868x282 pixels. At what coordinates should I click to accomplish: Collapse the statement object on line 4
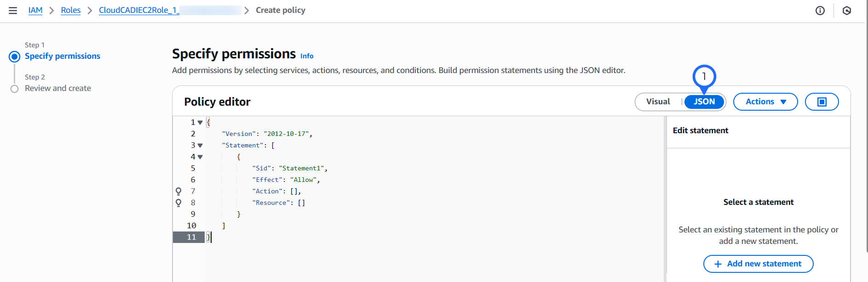200,157
